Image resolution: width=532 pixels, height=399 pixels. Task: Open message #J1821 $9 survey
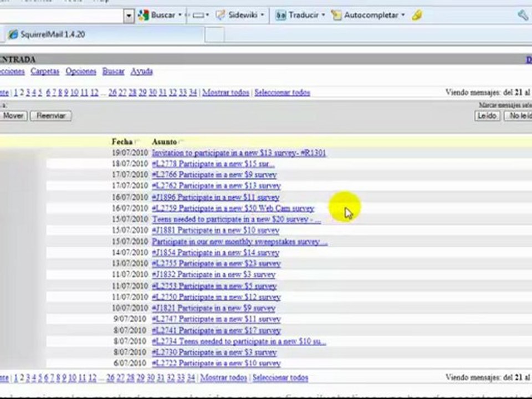[x=213, y=308]
